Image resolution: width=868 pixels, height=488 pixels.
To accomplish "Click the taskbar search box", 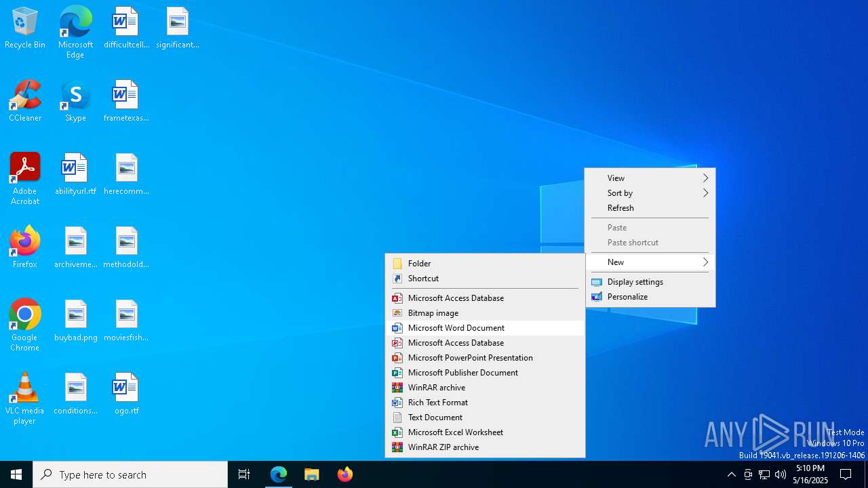I will coord(130,474).
